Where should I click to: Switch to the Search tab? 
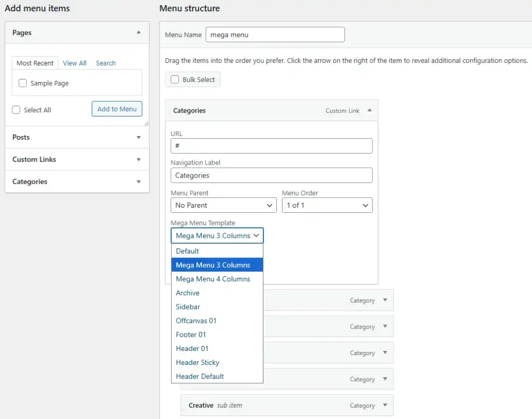coord(105,63)
